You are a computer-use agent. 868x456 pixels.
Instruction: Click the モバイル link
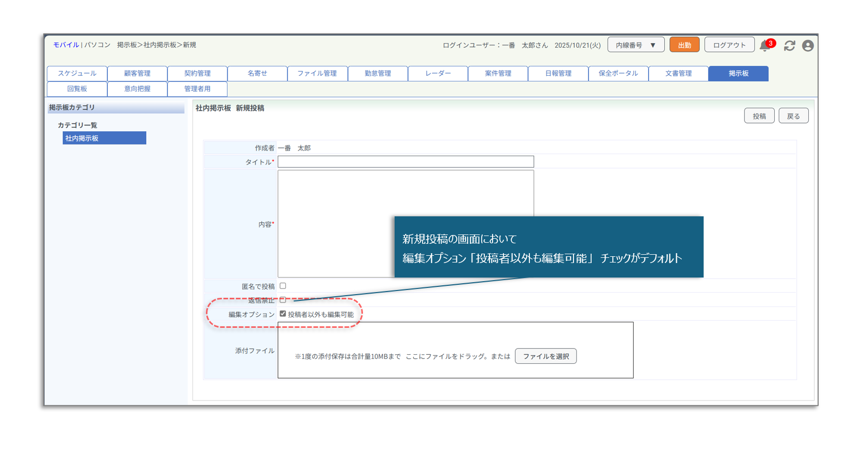[x=66, y=45]
